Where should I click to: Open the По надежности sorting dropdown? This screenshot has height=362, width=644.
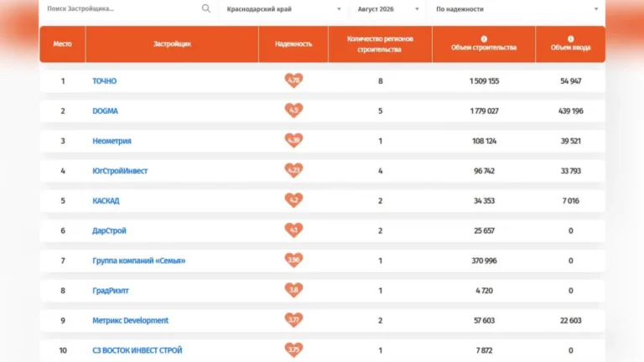click(x=517, y=9)
